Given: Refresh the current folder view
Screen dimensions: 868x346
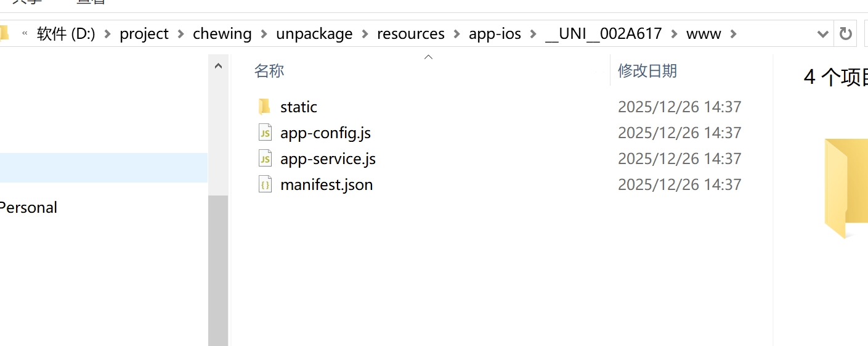Looking at the screenshot, I should point(846,34).
